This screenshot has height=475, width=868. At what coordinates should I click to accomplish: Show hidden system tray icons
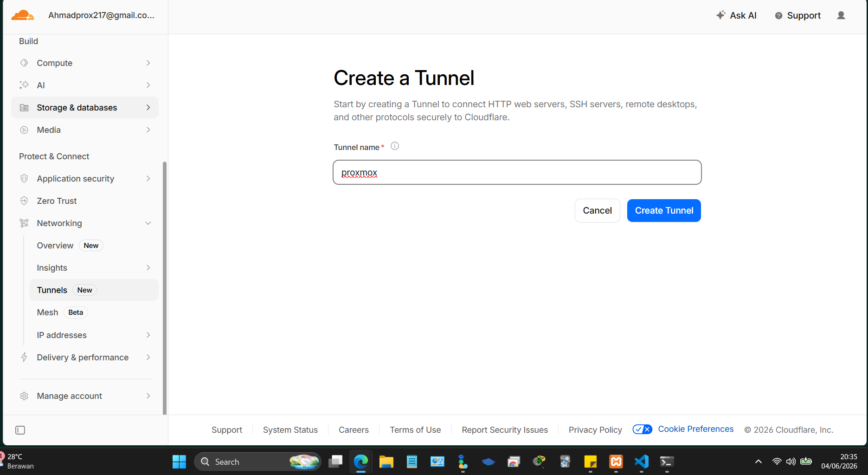click(759, 462)
